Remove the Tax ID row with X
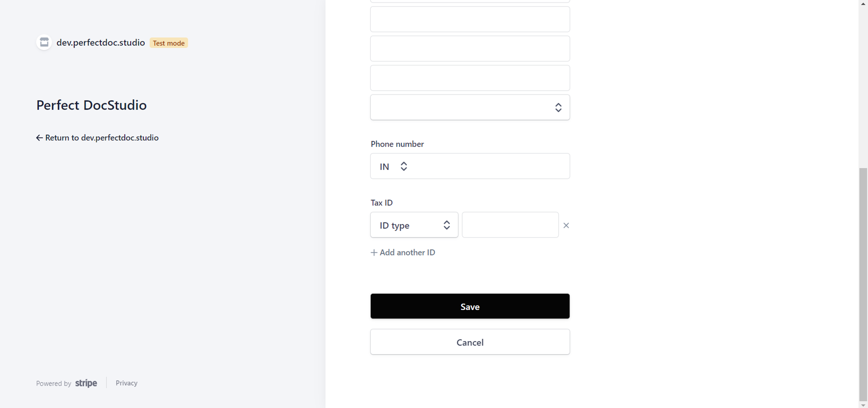The width and height of the screenshot is (868, 408). tap(566, 225)
